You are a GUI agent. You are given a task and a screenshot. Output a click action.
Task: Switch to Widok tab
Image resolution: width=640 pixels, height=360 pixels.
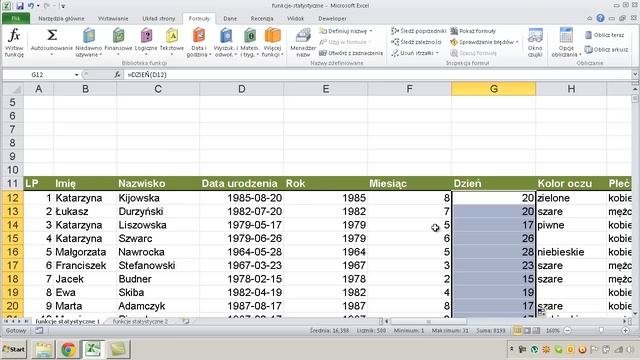295,18
